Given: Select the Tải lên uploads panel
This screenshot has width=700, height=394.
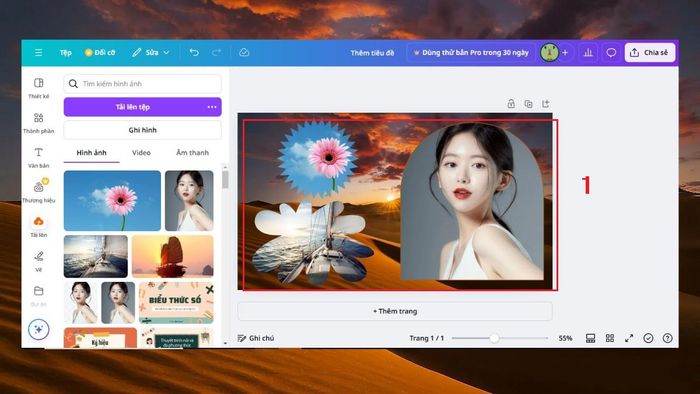Looking at the screenshot, I should (39, 226).
